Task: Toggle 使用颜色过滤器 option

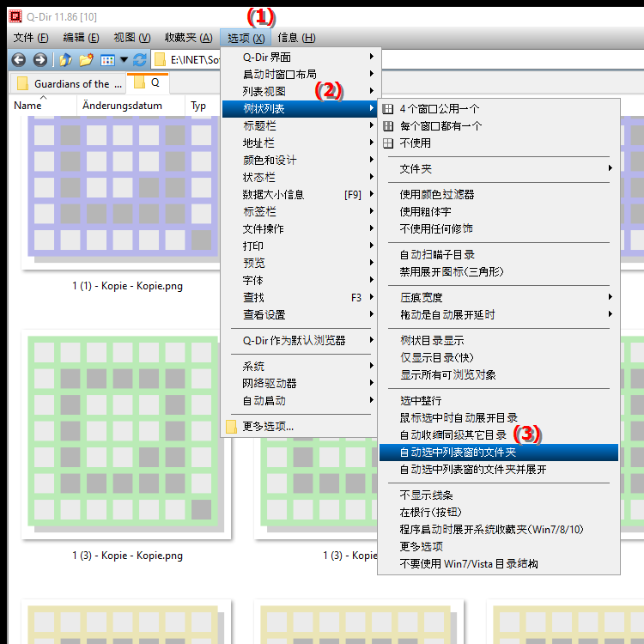Action: point(498,195)
